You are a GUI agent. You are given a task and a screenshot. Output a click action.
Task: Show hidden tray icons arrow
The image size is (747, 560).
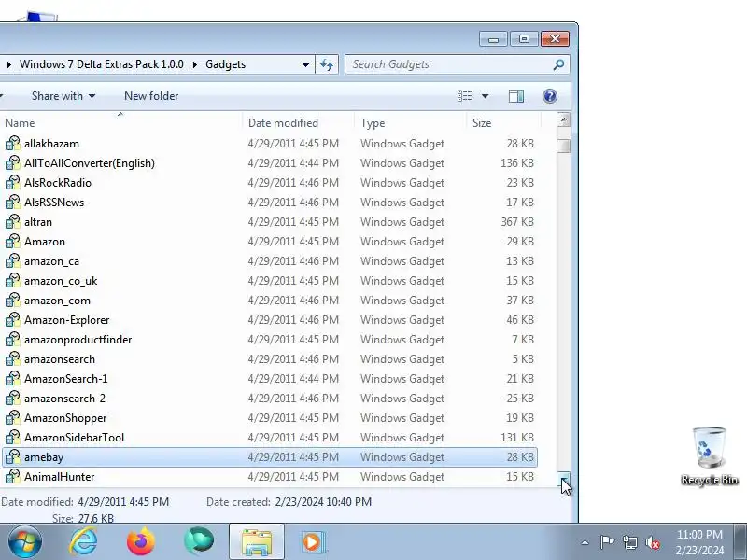585,542
